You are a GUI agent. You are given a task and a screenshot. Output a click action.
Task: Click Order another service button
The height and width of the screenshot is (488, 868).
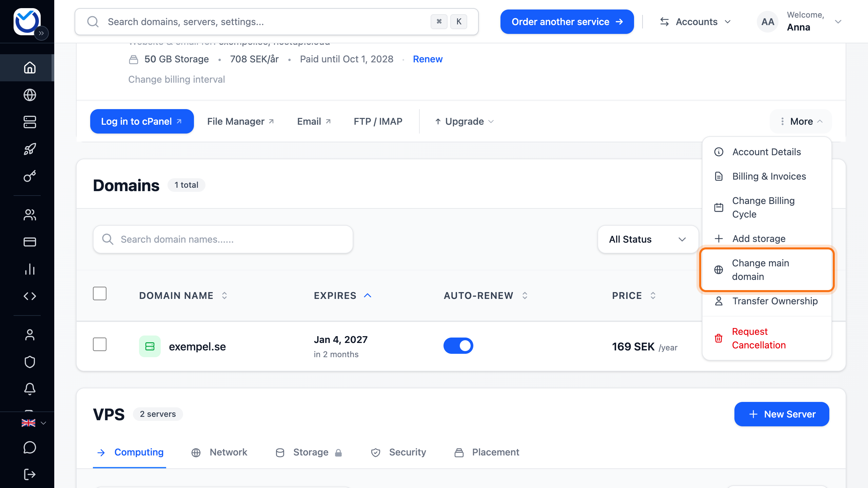(567, 22)
